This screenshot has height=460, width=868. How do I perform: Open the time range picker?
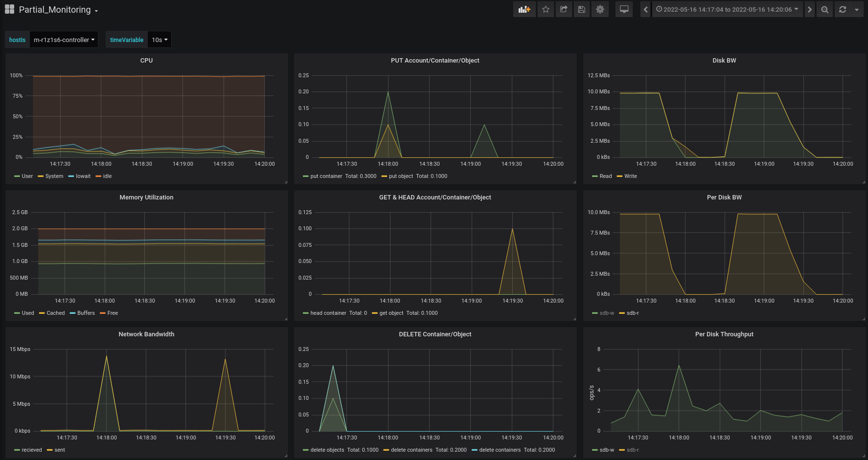pyautogui.click(x=727, y=9)
